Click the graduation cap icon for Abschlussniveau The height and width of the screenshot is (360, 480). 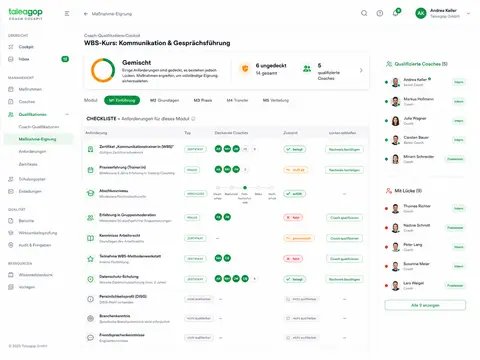(x=90, y=193)
